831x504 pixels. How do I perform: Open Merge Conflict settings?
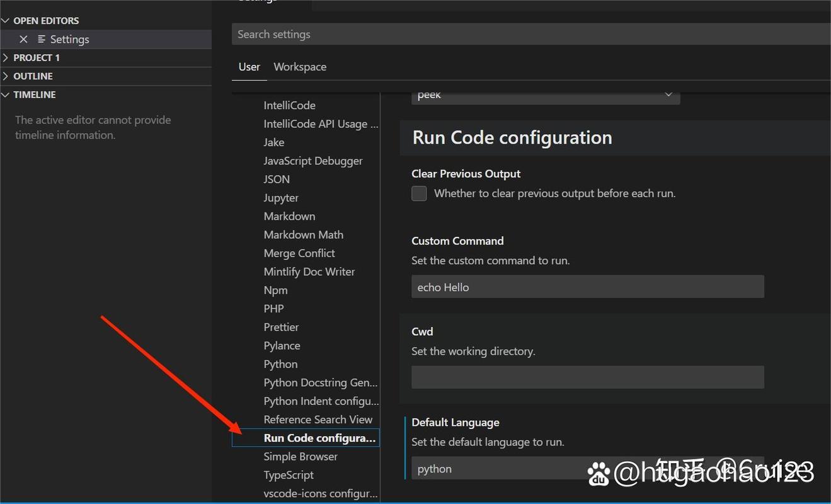click(x=299, y=253)
